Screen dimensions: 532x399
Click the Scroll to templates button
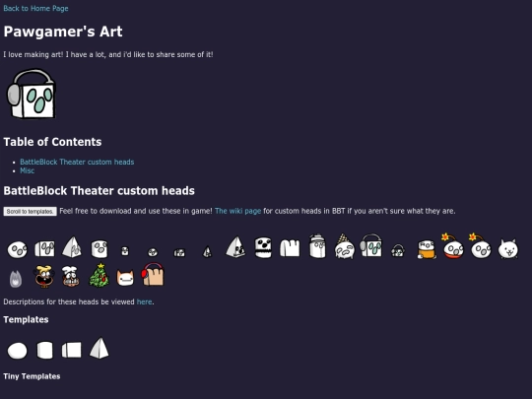pos(30,212)
